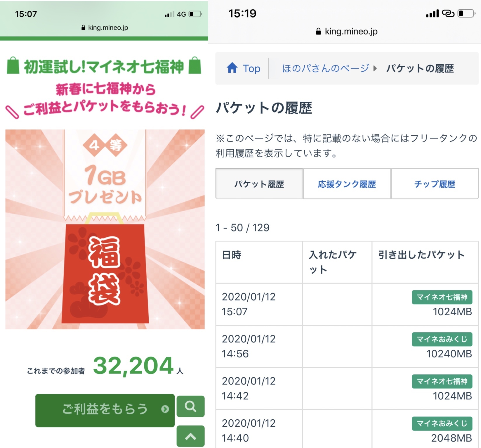Switch to the 応援タンク履歴 tab

coord(347,184)
